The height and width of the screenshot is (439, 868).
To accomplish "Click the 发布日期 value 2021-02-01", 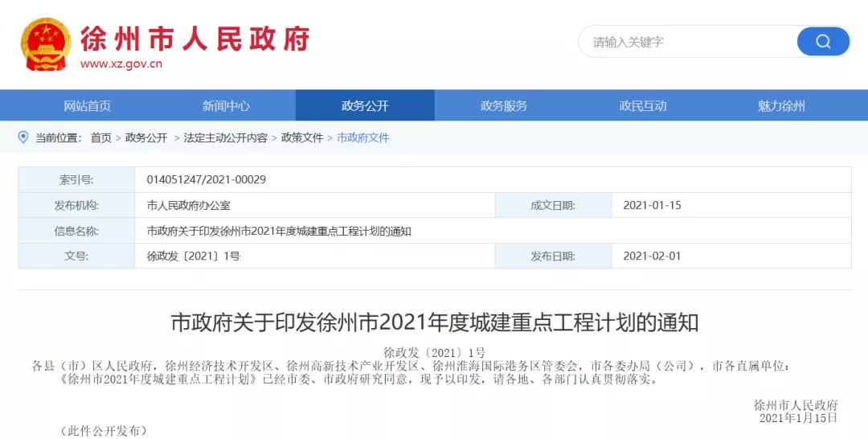I will click(652, 256).
